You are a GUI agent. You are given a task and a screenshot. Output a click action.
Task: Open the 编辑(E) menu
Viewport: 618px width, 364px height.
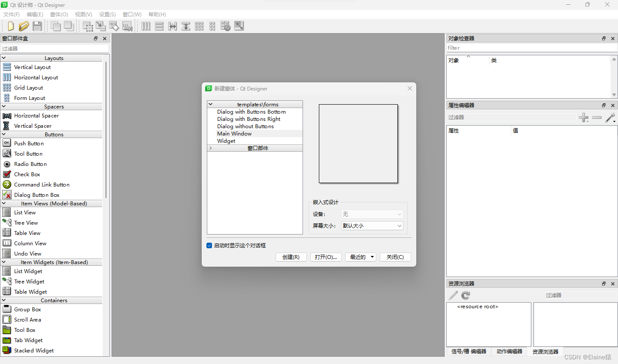[35, 14]
